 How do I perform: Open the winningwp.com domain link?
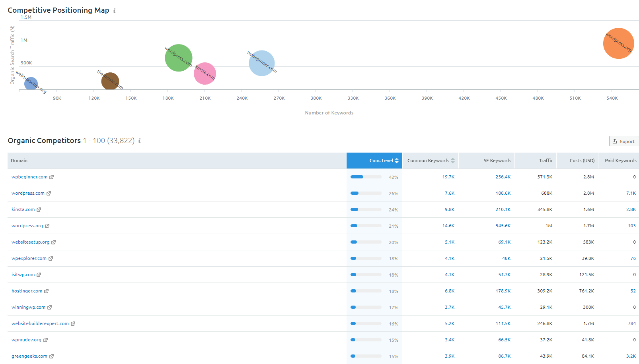28,307
